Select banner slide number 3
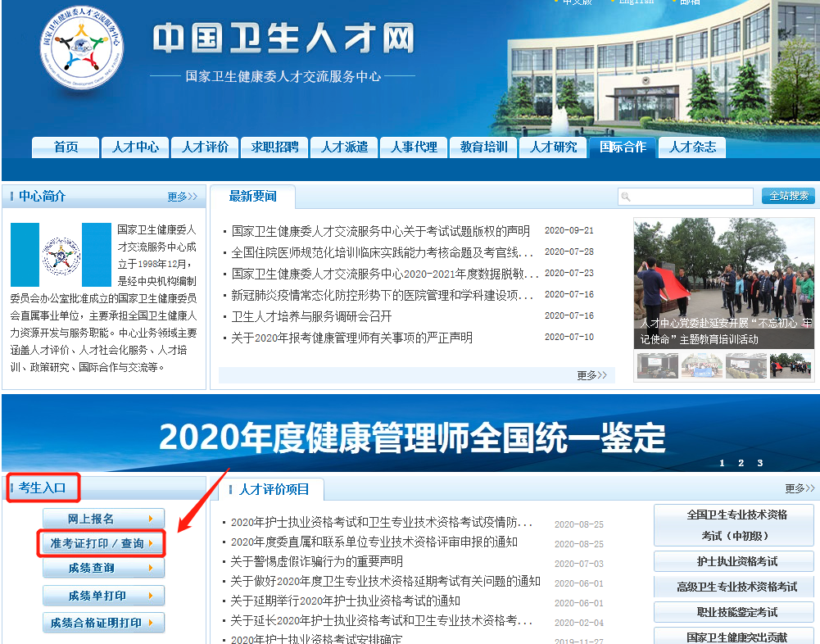Viewport: 820px width, 644px height. [759, 463]
